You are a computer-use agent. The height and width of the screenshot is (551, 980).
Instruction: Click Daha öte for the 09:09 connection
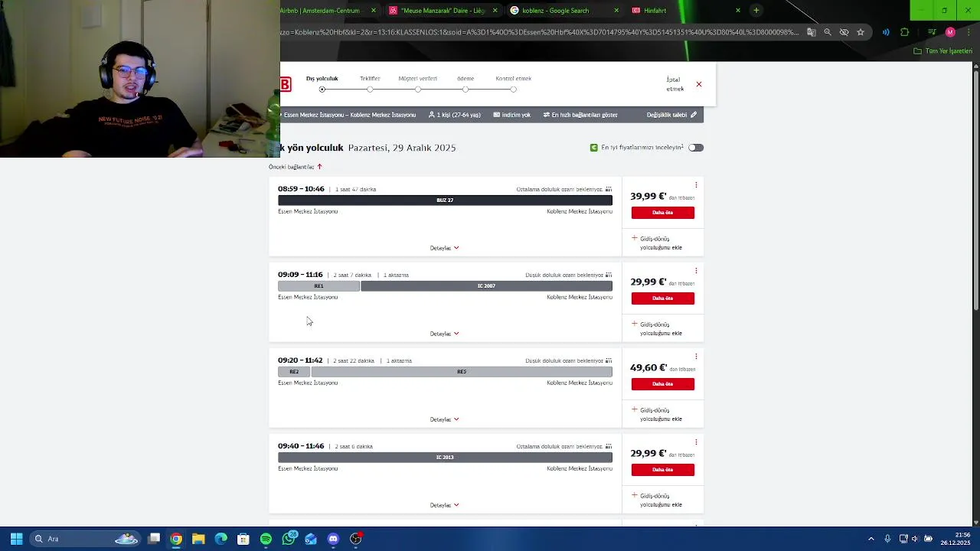pyautogui.click(x=663, y=298)
